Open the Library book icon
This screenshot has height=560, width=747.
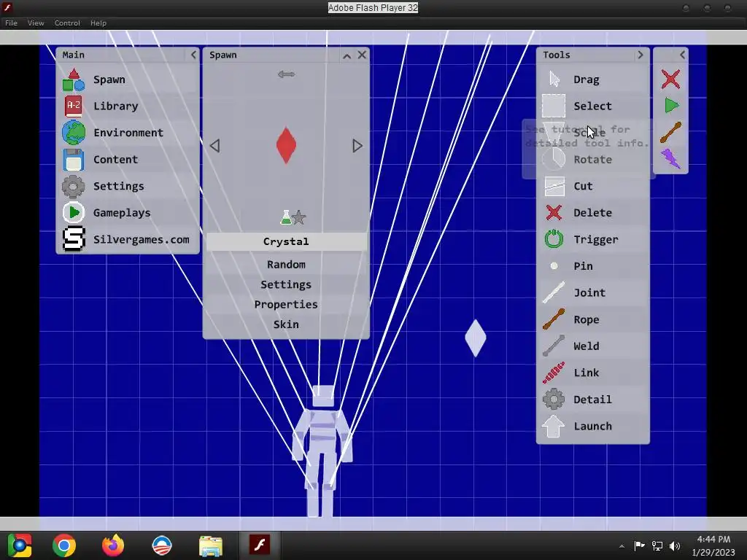(74, 106)
